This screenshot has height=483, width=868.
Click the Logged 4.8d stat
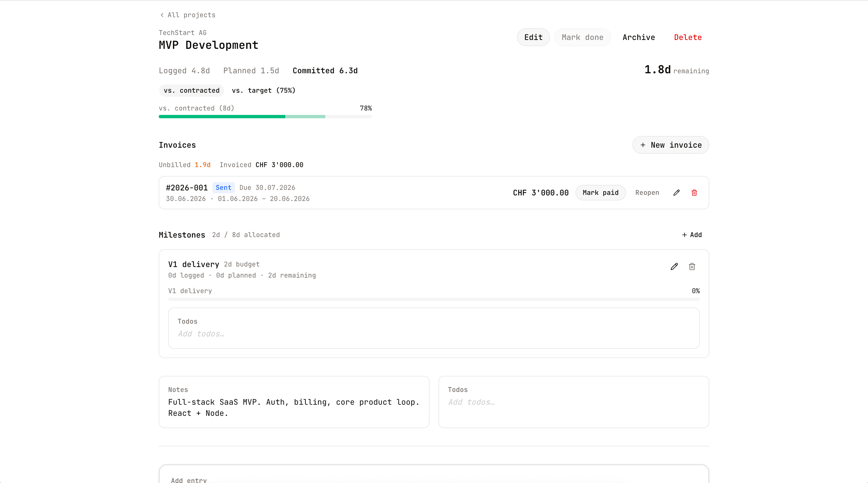coord(184,71)
